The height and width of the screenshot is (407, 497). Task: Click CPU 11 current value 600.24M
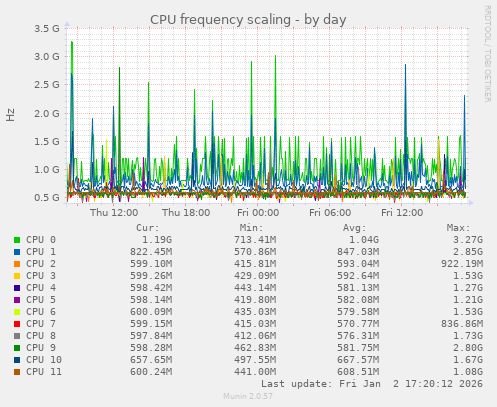[151, 372]
